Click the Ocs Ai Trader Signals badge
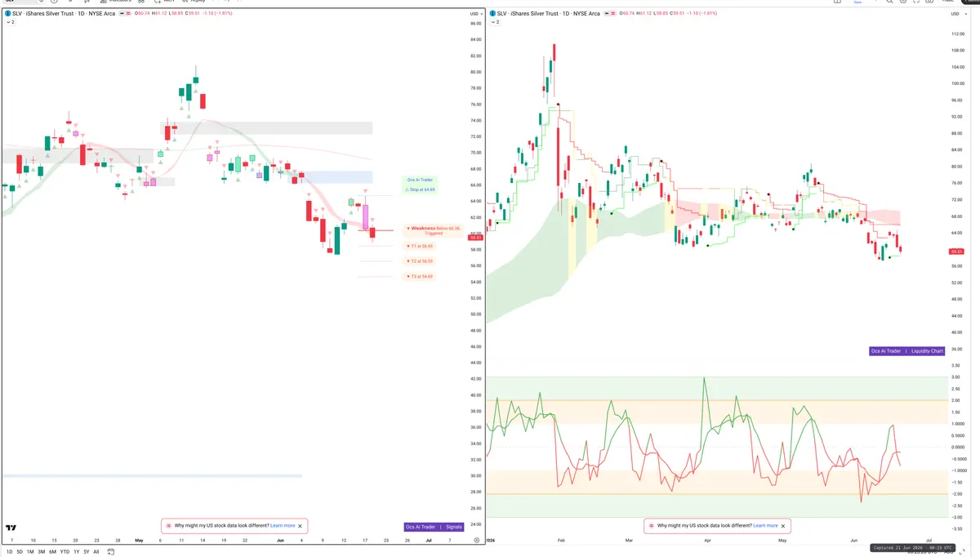 [x=434, y=527]
